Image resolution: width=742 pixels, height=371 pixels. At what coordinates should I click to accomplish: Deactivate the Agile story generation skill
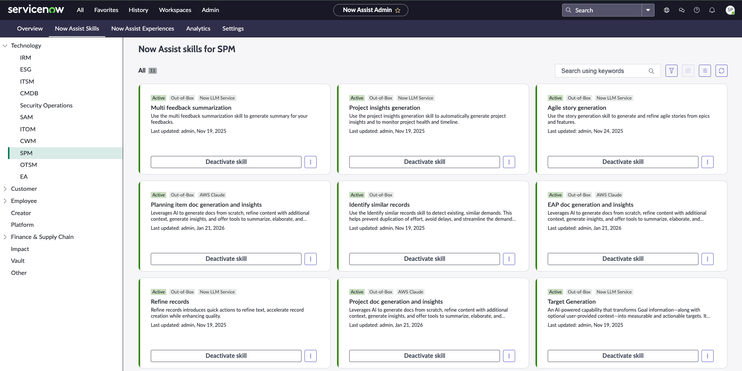click(x=623, y=162)
